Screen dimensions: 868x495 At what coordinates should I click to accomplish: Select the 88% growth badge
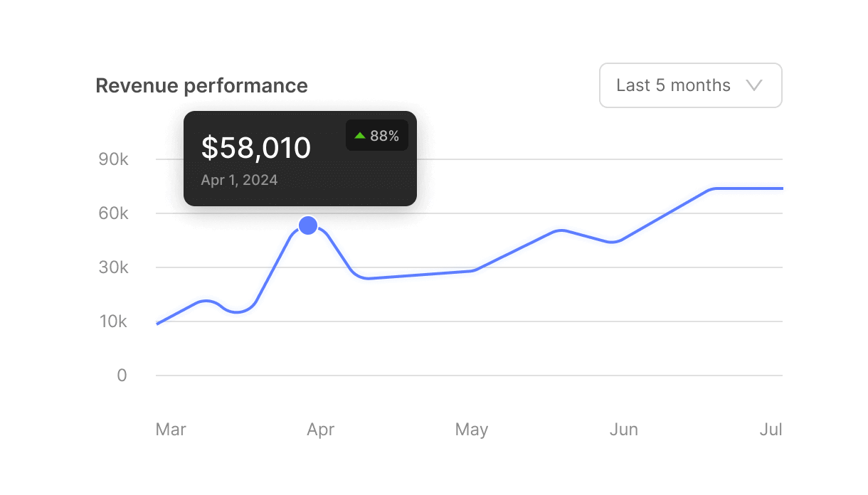[x=377, y=136]
